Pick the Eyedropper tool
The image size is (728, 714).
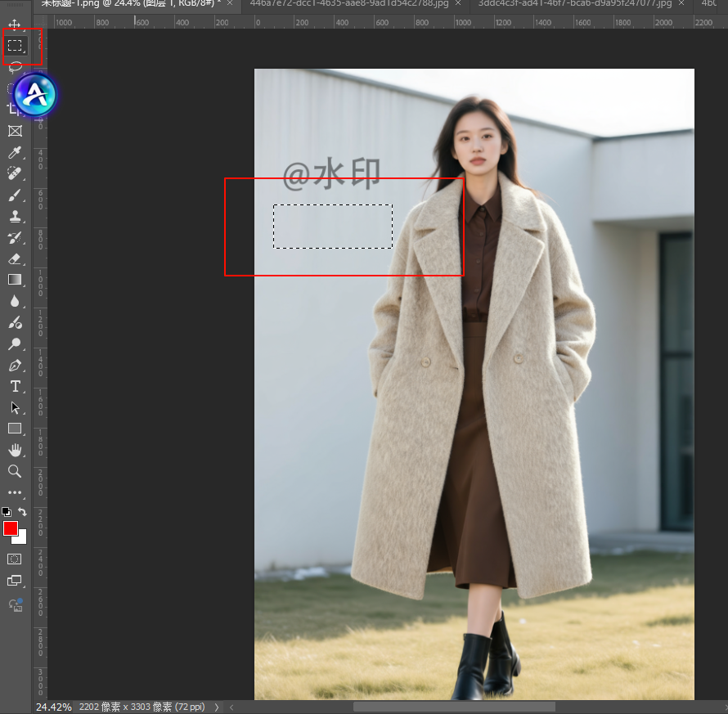tap(15, 152)
